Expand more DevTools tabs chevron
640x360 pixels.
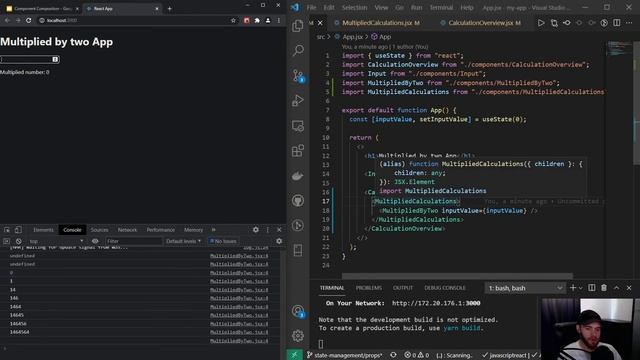[x=213, y=230]
